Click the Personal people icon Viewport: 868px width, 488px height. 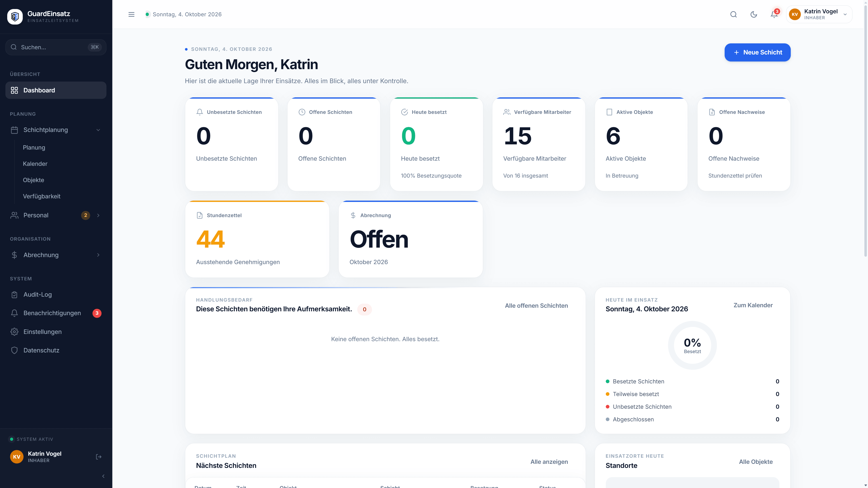click(14, 215)
